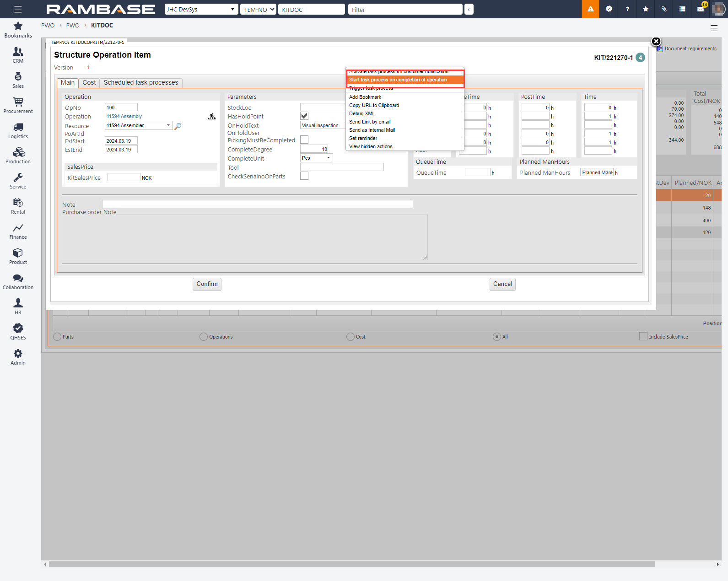Viewport: 728px width, 581px height.
Task: Uncheck the HasHoldPoint checkbox
Action: click(304, 116)
